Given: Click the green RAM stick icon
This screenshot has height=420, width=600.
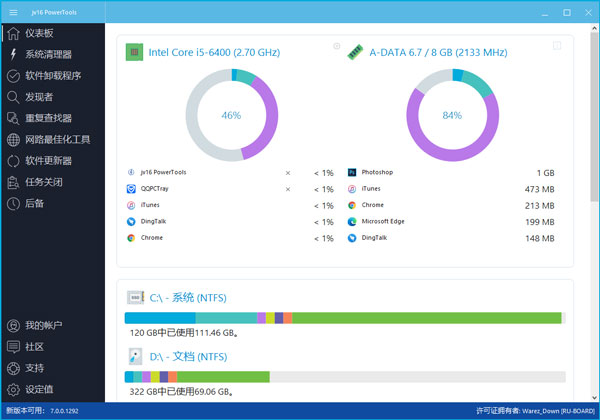Looking at the screenshot, I should pos(355,52).
